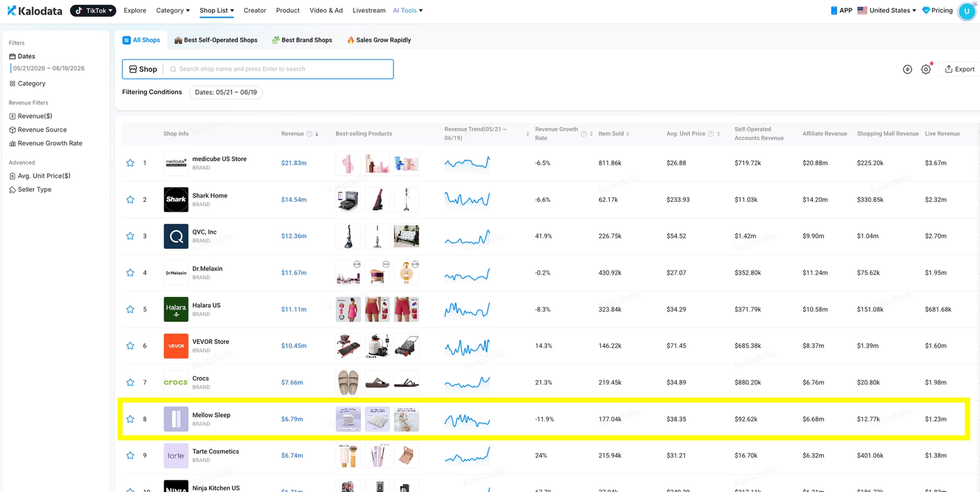Click the Crocs shop logo
The height and width of the screenshot is (492, 980).
(176, 382)
